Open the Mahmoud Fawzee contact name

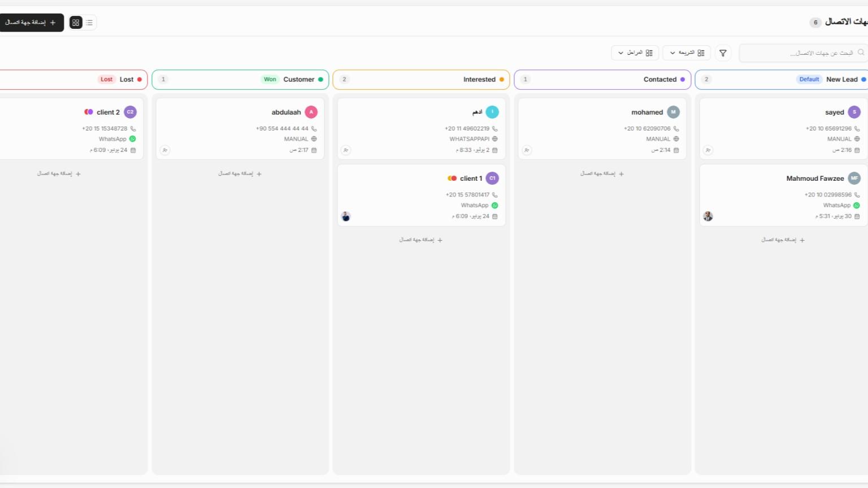point(815,178)
